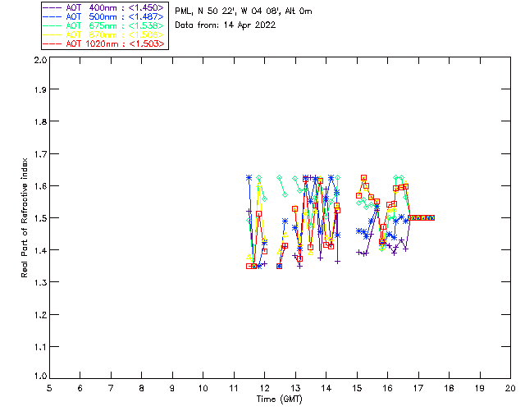Click the time axis tick label '17'

click(418, 388)
